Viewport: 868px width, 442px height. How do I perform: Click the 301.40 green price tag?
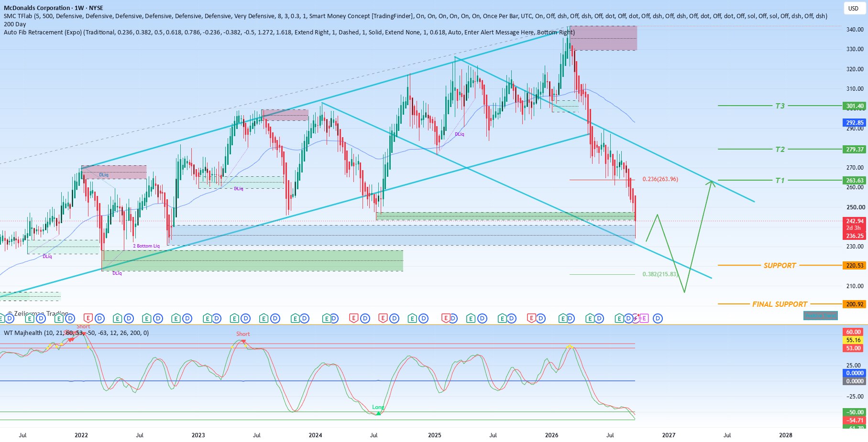(855, 106)
